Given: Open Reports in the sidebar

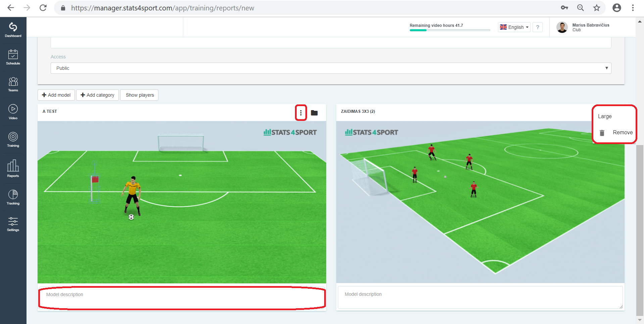Looking at the screenshot, I should point(13,169).
